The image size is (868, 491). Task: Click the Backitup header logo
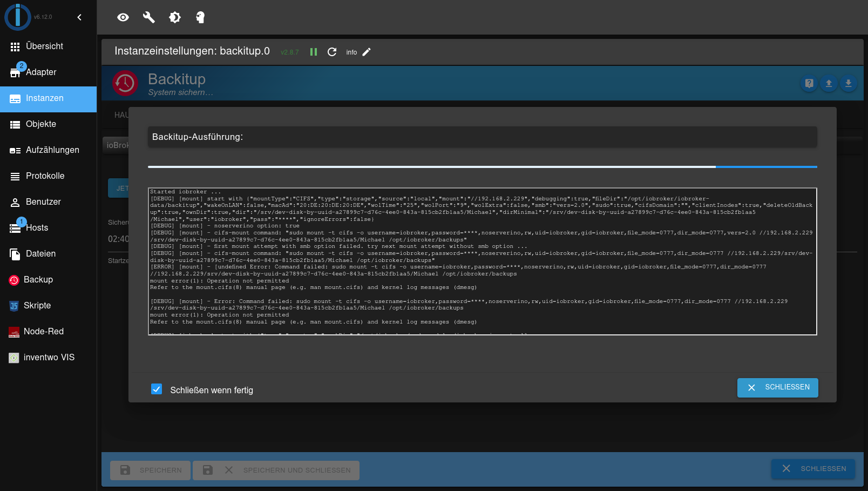[x=125, y=83]
